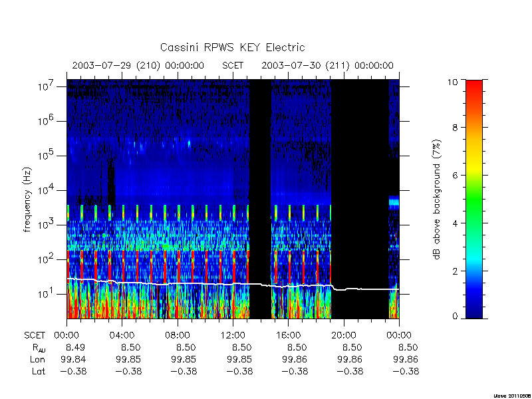This screenshot has width=532, height=399.
Task: Click the color bar value '0'
Action: [x=455, y=317]
